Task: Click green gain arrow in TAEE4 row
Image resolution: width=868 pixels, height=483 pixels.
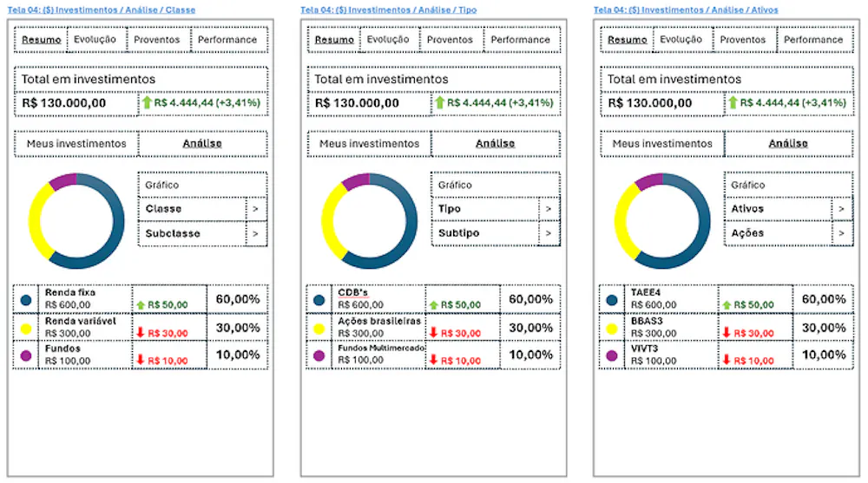Action: pyautogui.click(x=727, y=305)
